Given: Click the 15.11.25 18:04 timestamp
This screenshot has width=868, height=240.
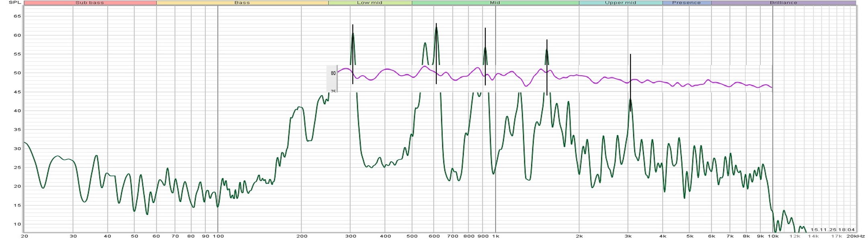Looking at the screenshot, I should pos(832,230).
